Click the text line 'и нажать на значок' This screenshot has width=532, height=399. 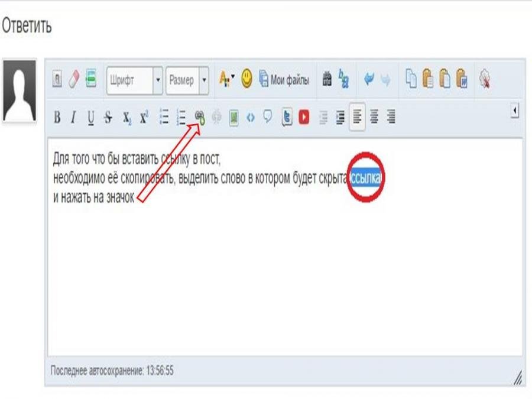pyautogui.click(x=93, y=197)
